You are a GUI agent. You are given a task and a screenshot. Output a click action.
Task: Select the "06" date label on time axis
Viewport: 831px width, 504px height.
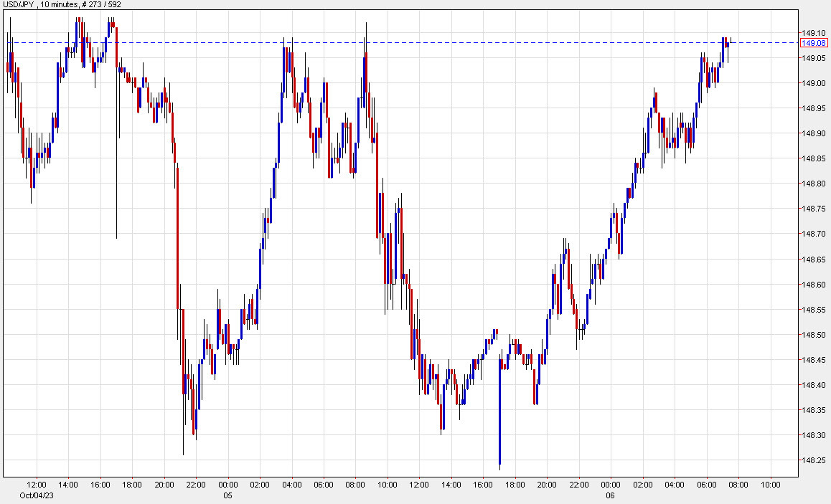tap(609, 495)
